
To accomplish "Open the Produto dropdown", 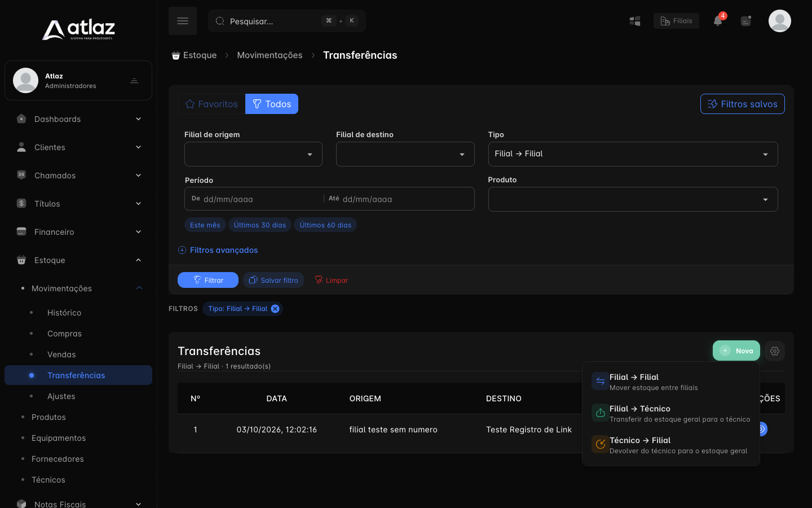I will pos(633,199).
